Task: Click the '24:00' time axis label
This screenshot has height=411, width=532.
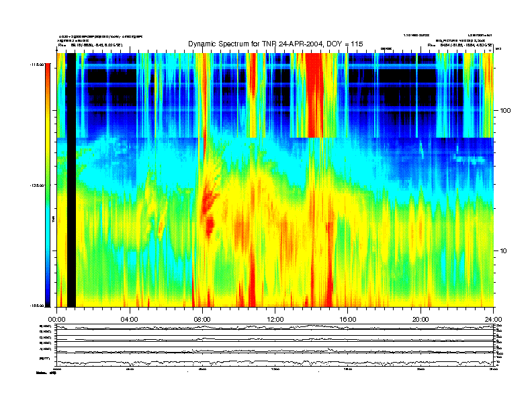Action: pyautogui.click(x=493, y=320)
